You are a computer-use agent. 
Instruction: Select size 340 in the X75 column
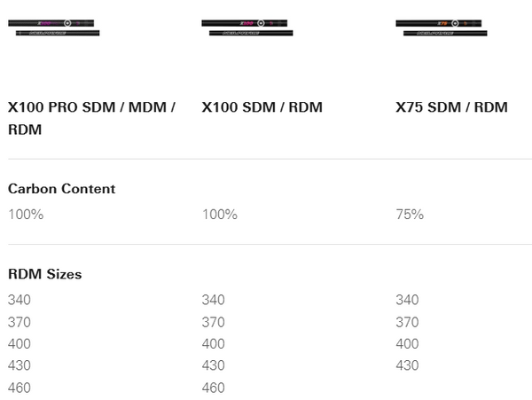(407, 300)
